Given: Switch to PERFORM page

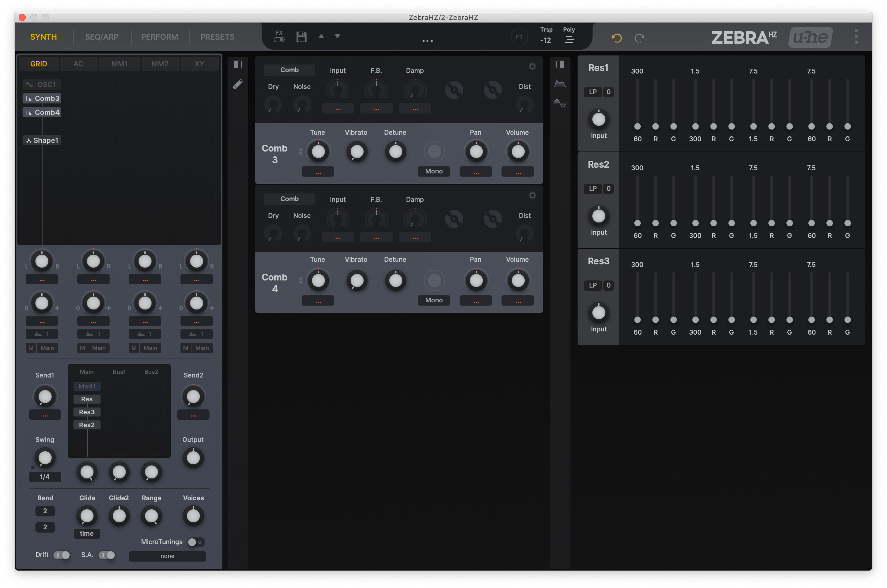Looking at the screenshot, I should coord(159,37).
